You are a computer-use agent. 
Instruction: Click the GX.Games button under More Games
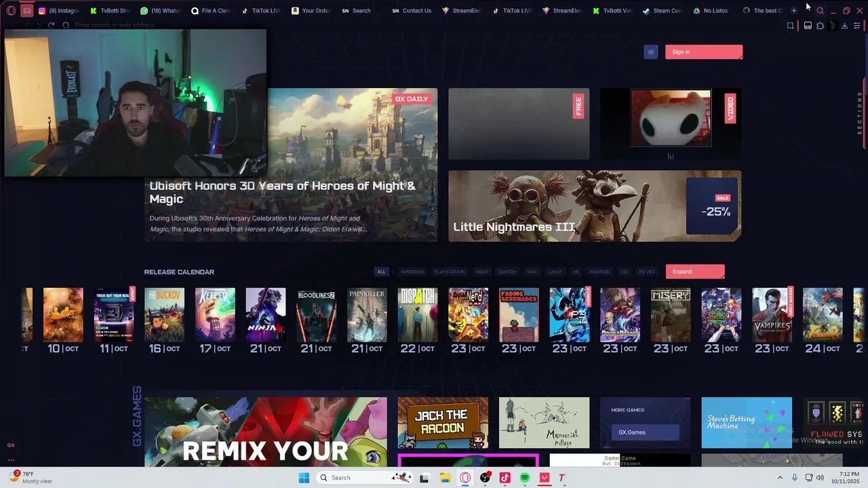click(x=644, y=432)
